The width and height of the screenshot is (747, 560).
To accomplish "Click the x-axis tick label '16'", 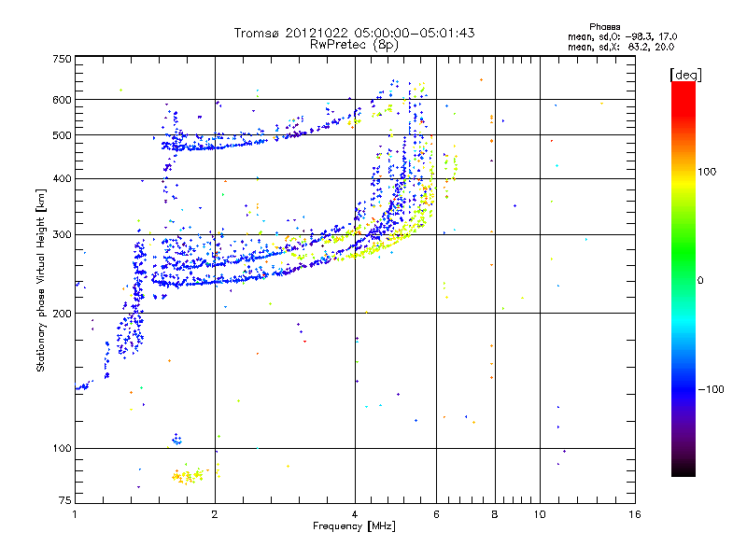I will tap(635, 514).
